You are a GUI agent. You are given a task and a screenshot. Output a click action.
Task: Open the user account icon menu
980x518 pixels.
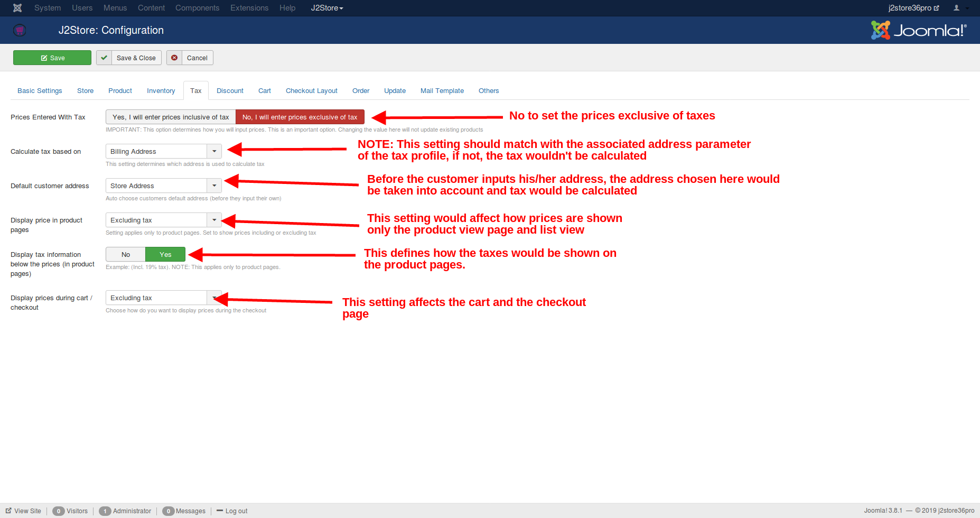click(x=960, y=8)
